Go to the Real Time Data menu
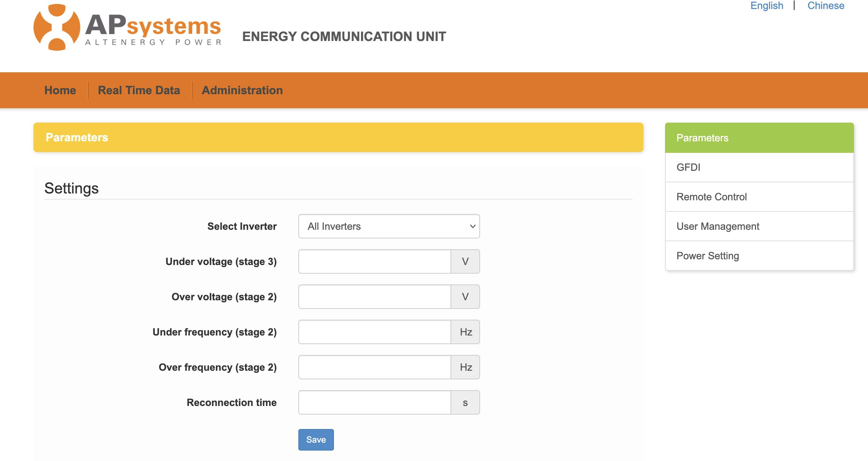 coord(139,90)
